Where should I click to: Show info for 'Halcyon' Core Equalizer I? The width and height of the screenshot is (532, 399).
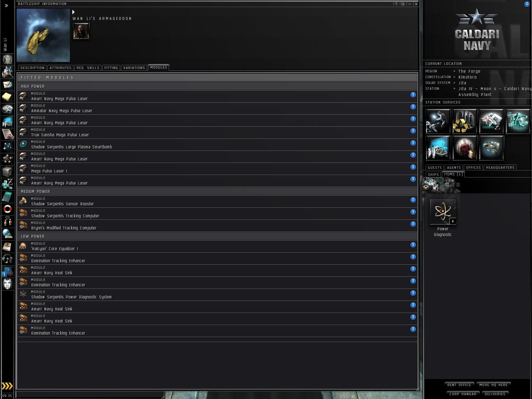point(413,245)
